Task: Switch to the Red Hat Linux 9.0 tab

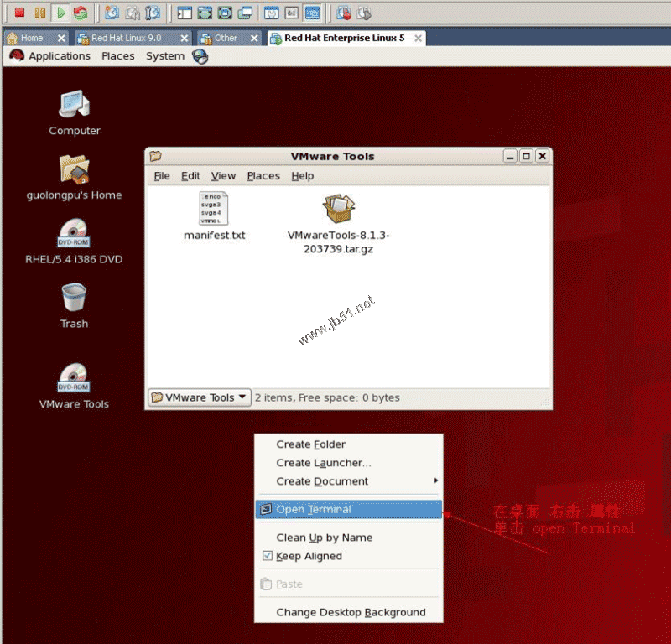Action: 127,38
